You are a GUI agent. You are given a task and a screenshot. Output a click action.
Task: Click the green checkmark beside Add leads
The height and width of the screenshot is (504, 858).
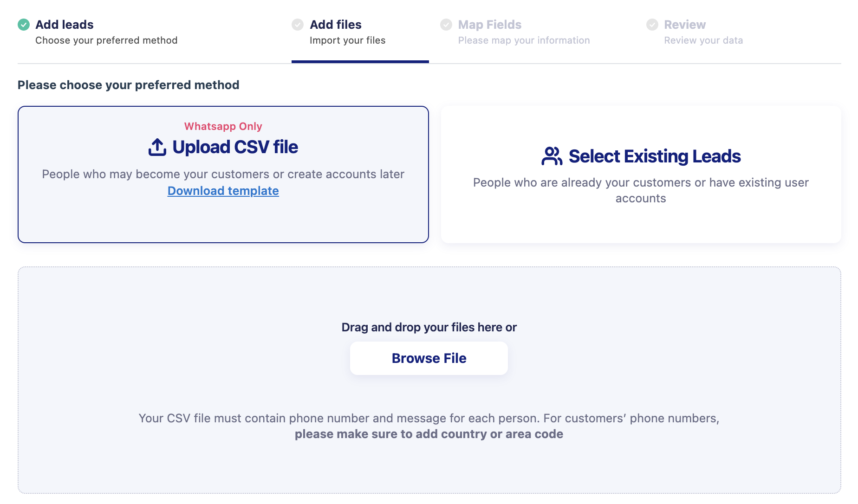coord(24,25)
